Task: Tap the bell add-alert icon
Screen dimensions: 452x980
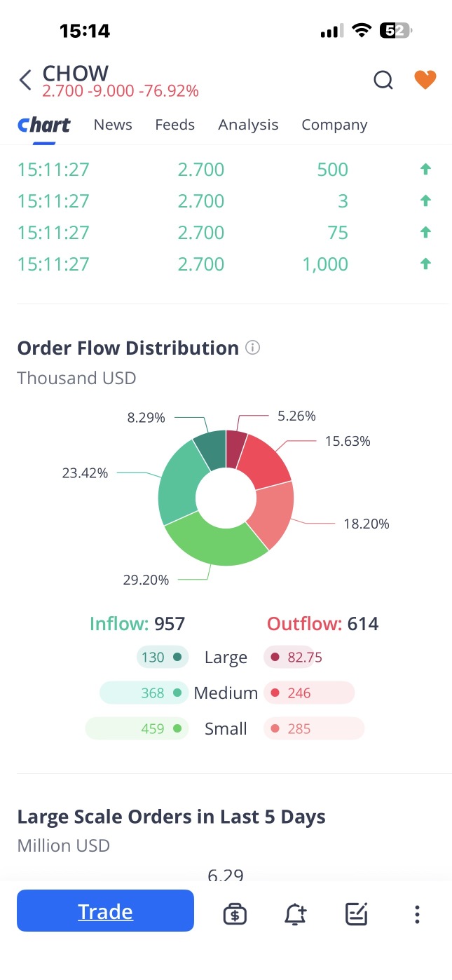Action: coord(295,913)
